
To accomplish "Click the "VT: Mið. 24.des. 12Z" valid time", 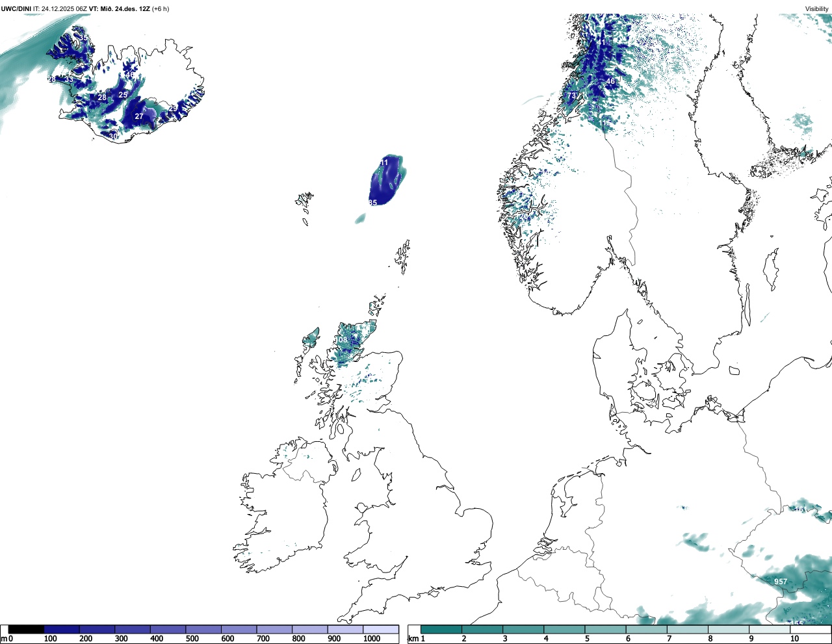I will click(x=119, y=9).
